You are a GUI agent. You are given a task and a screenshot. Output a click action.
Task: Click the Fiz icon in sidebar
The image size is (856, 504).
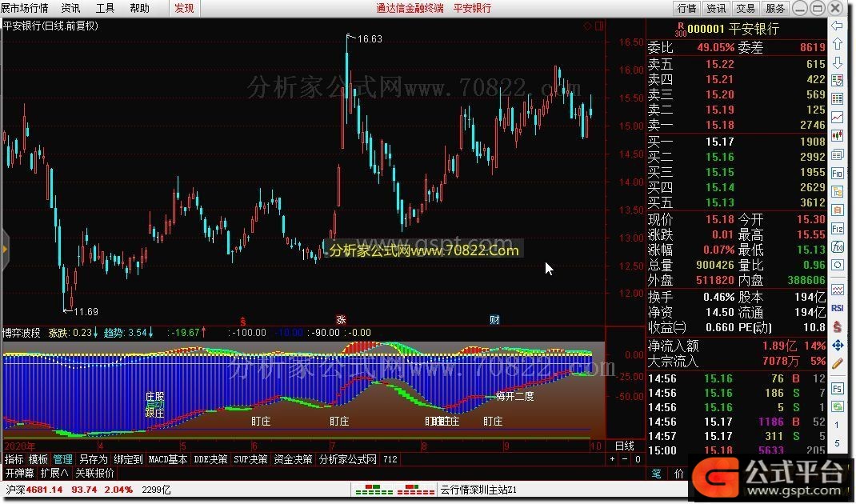837,229
